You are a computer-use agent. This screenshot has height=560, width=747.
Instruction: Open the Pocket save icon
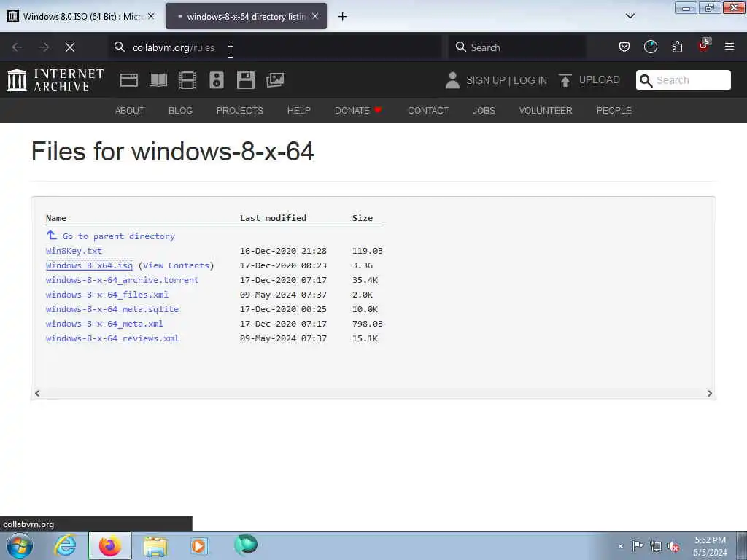pyautogui.click(x=624, y=47)
